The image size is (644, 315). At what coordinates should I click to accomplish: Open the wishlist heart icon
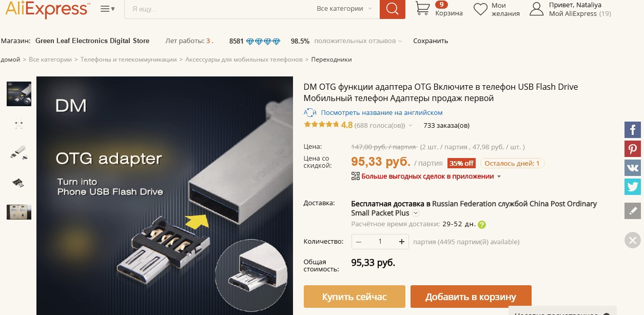(480, 9)
